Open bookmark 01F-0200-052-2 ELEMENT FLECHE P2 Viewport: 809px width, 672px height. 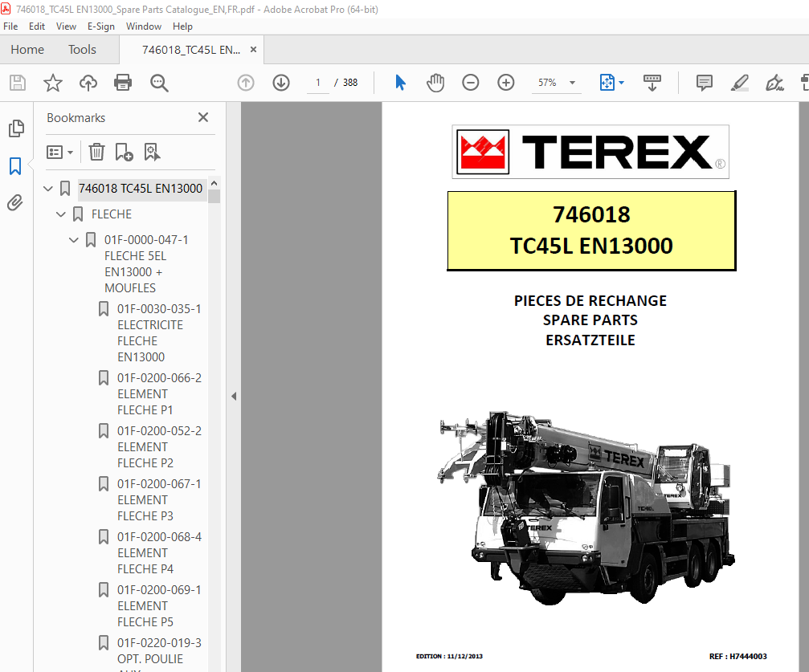[159, 446]
